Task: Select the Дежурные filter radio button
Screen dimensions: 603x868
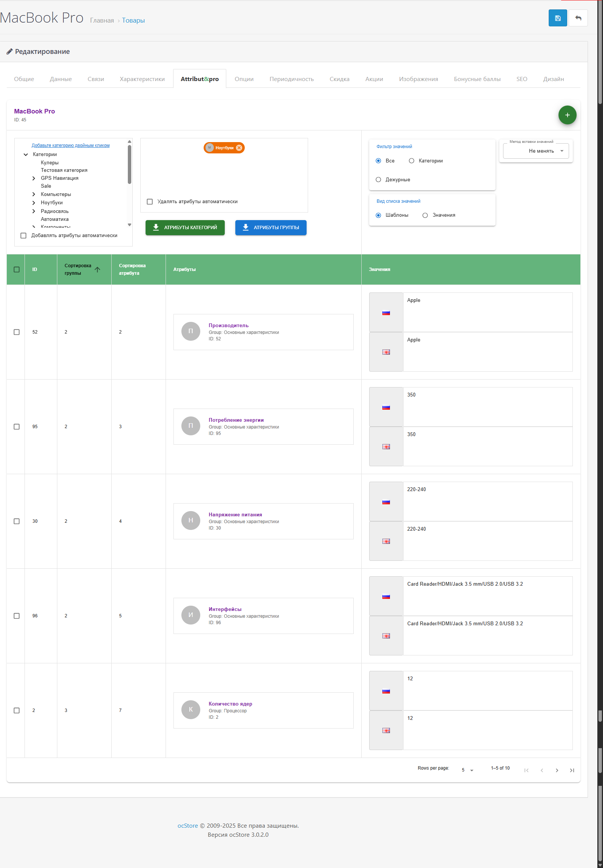Action: click(378, 179)
